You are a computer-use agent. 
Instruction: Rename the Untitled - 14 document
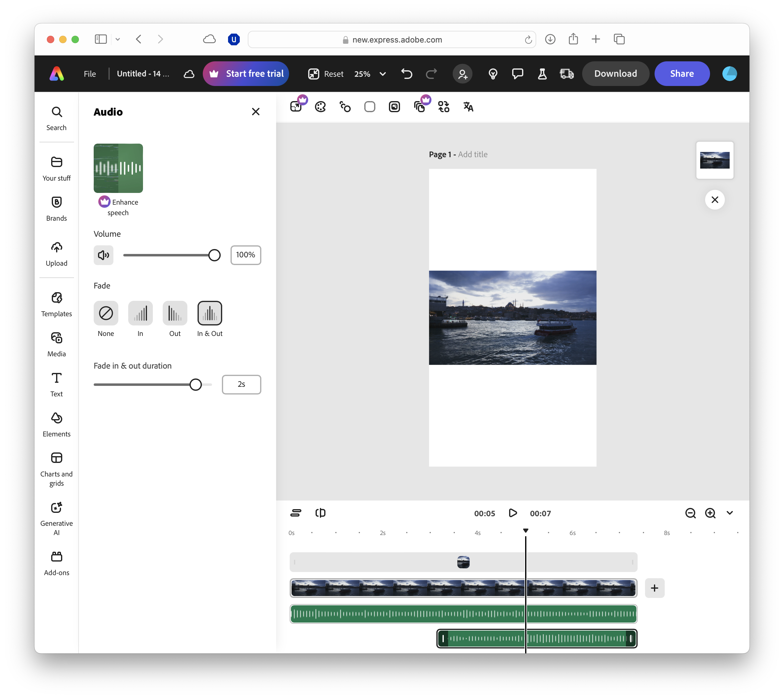pyautogui.click(x=143, y=74)
